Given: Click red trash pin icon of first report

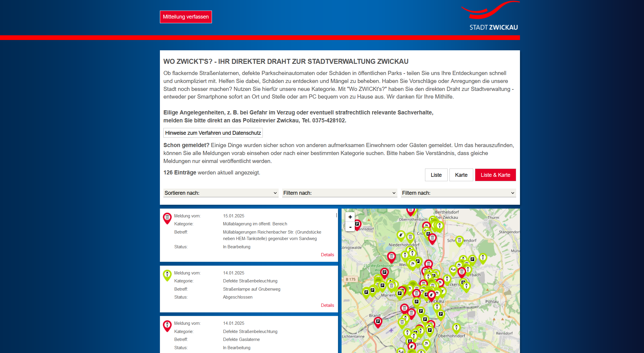Looking at the screenshot, I should click(167, 218).
